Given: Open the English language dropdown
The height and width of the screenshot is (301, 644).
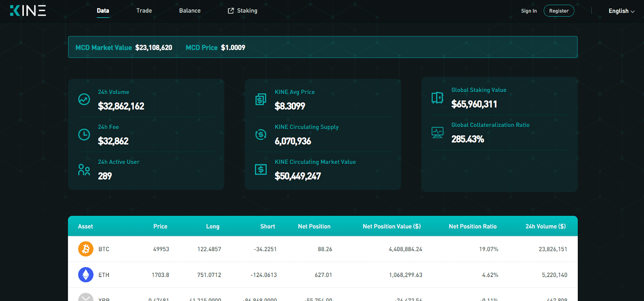Looking at the screenshot, I should [621, 11].
